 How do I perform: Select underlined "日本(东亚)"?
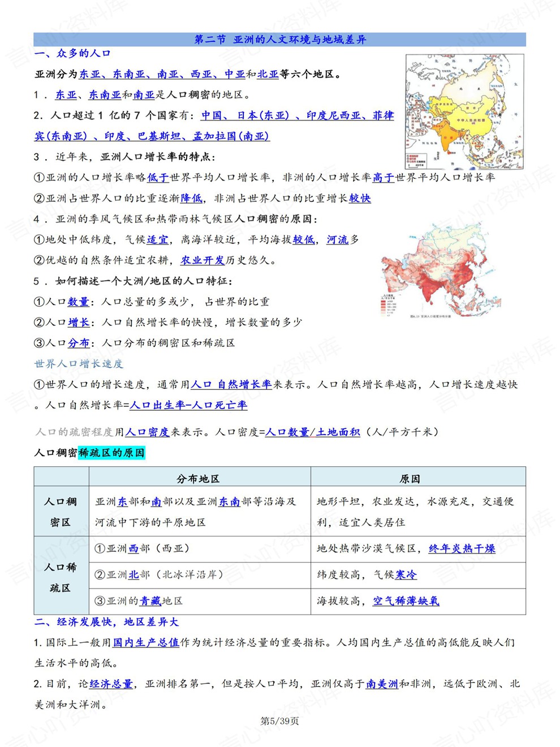pos(263,115)
